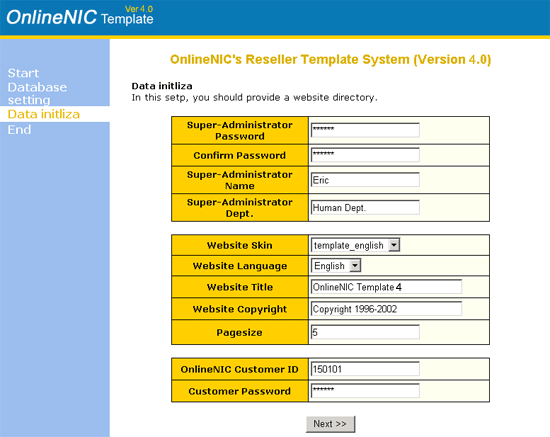Click the 'Website Copyright' label

tap(240, 309)
